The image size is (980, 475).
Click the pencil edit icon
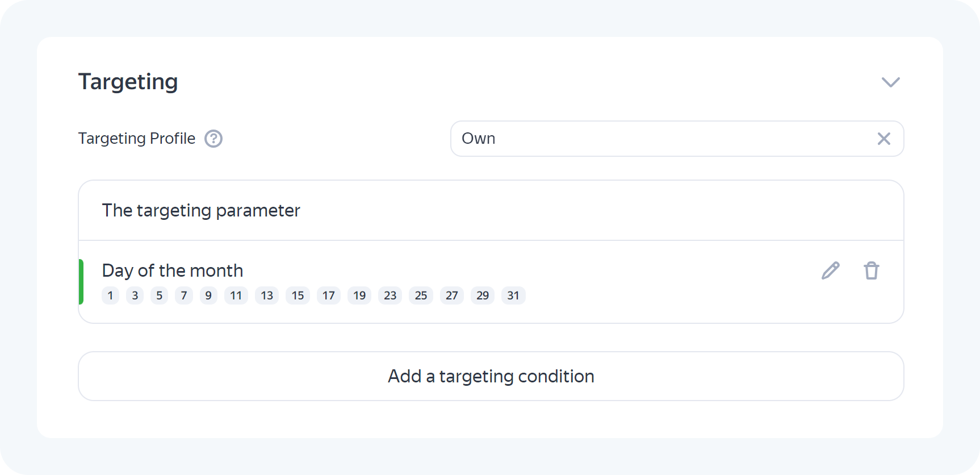tap(830, 270)
